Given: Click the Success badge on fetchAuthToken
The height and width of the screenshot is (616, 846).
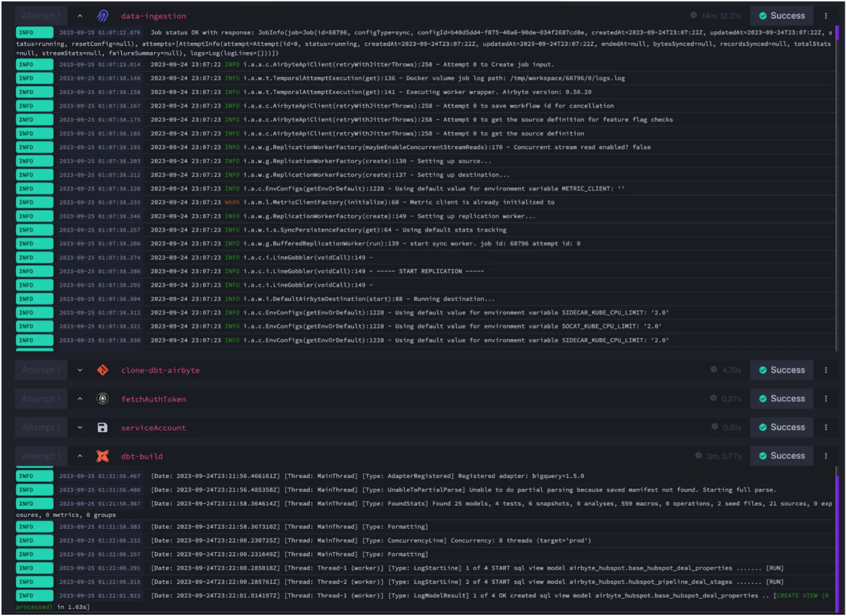Looking at the screenshot, I should (x=781, y=399).
